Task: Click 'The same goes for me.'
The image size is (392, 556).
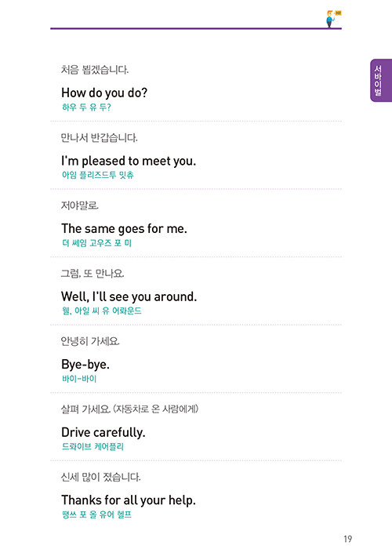Action: tap(124, 229)
